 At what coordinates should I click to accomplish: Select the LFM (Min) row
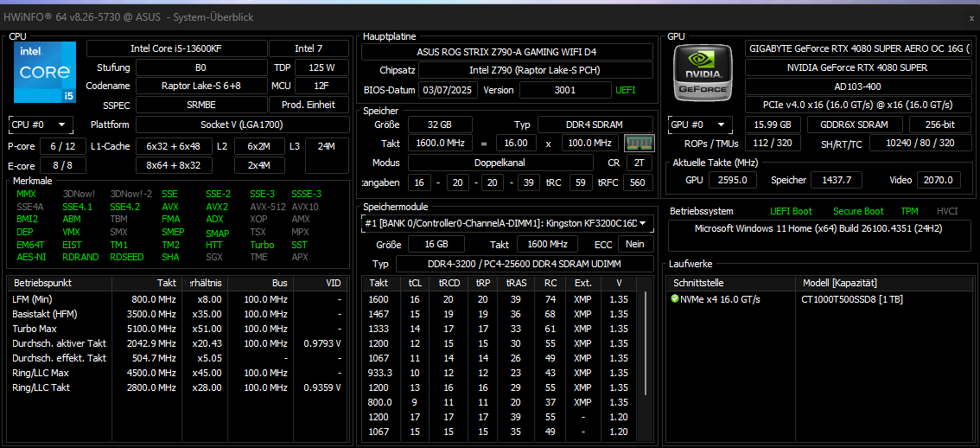177,299
